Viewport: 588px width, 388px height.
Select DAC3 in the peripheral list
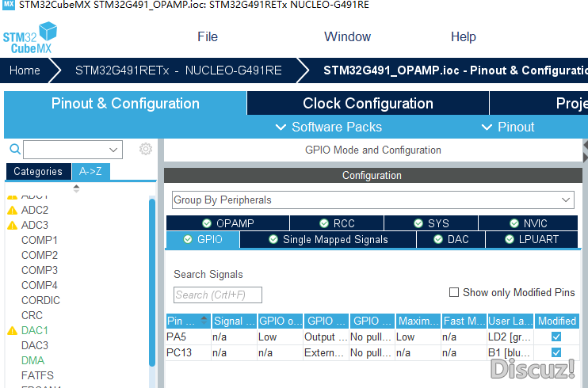click(x=35, y=345)
